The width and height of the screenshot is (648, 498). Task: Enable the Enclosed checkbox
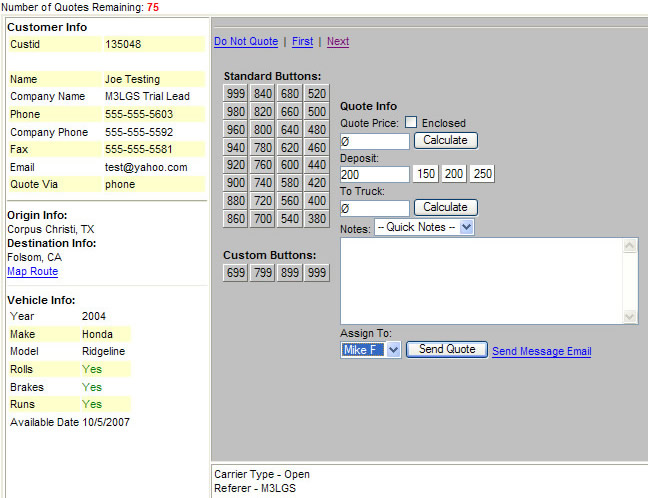tap(411, 123)
